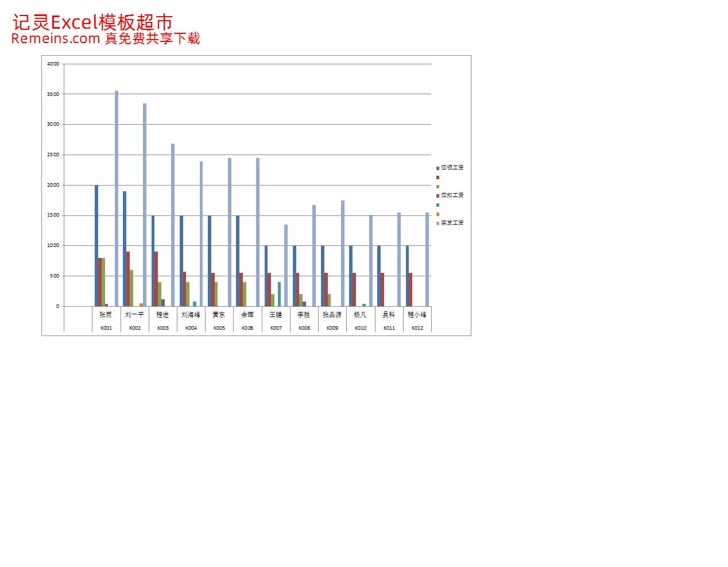Select 张雨's dark blue 应领工资 bar

[x=96, y=246]
